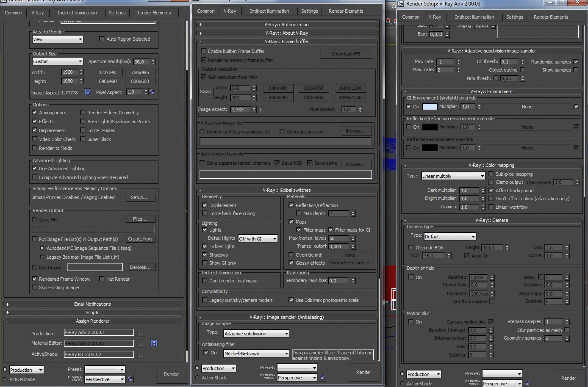Open the Image sampler Type dropdown
588x387 pixels.
(256, 334)
